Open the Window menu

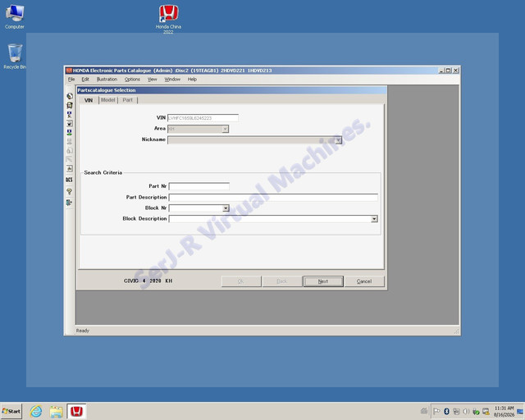point(172,80)
